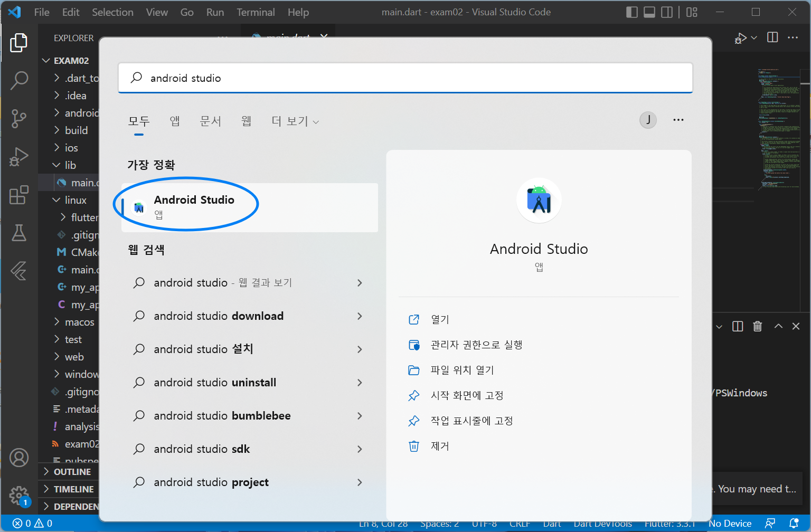
Task: Click the user avatar J in search panel
Action: (648, 120)
